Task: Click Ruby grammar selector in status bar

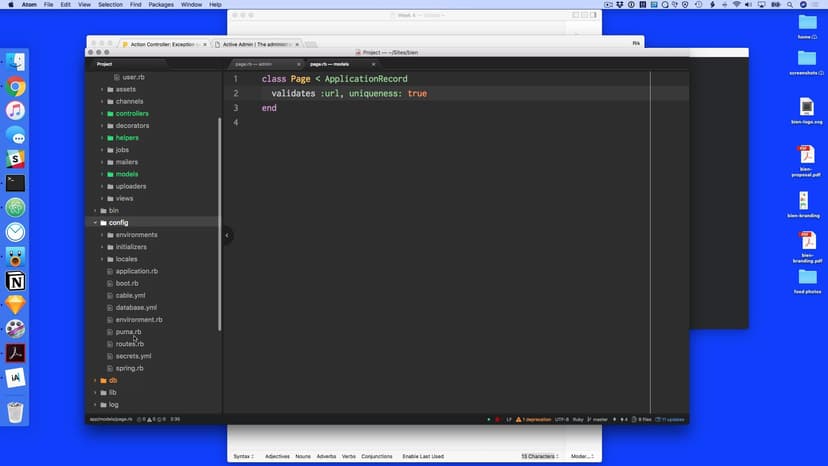Action: point(577,418)
